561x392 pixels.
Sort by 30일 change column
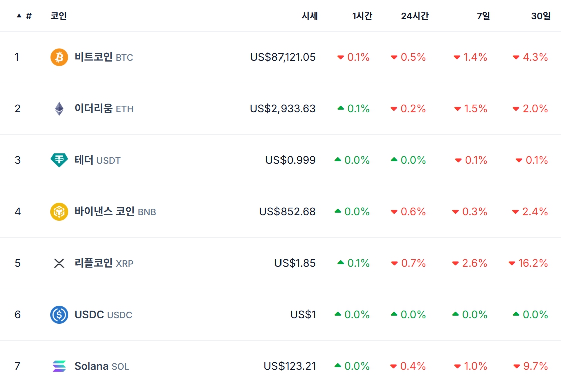(x=540, y=16)
